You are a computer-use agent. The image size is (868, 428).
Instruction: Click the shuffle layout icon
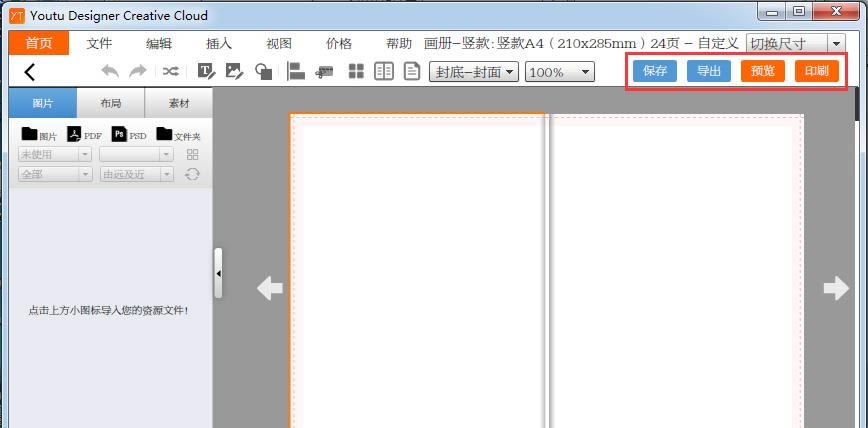coord(170,71)
